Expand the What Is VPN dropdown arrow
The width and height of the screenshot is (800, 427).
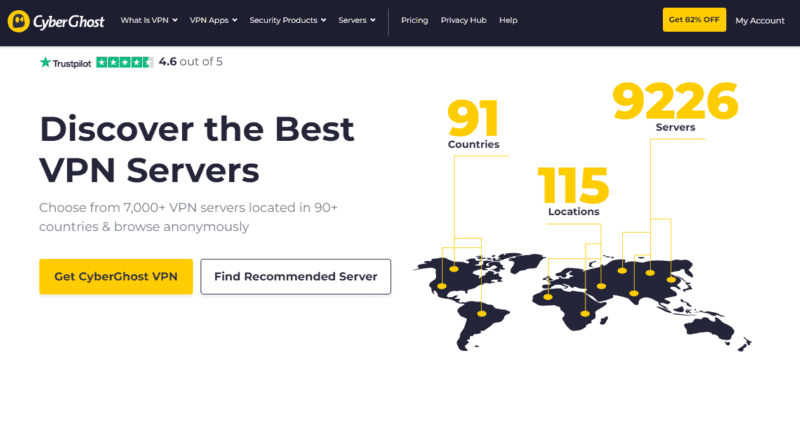tap(175, 20)
